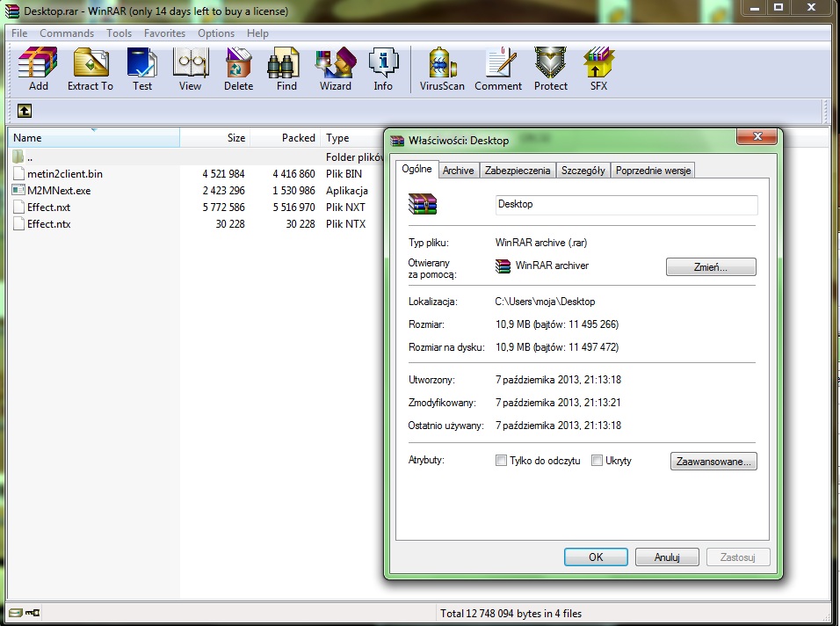Open the File menu
Screen dimensions: 840x626
click(19, 33)
